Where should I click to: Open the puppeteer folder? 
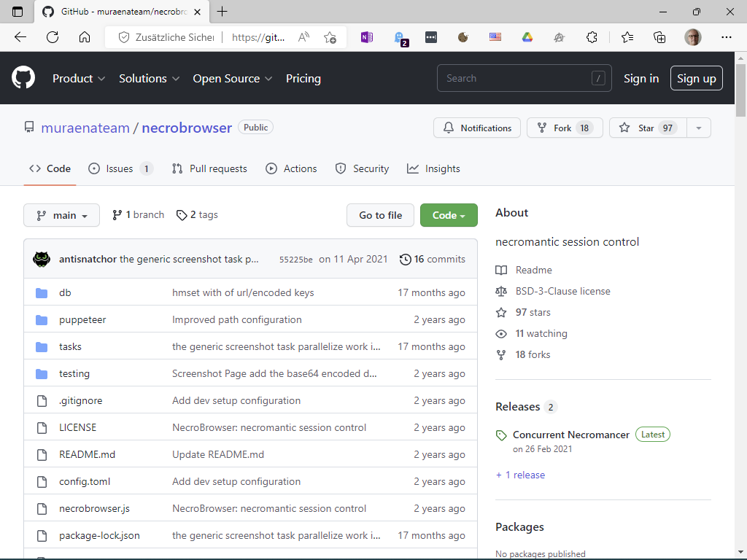[82, 319]
